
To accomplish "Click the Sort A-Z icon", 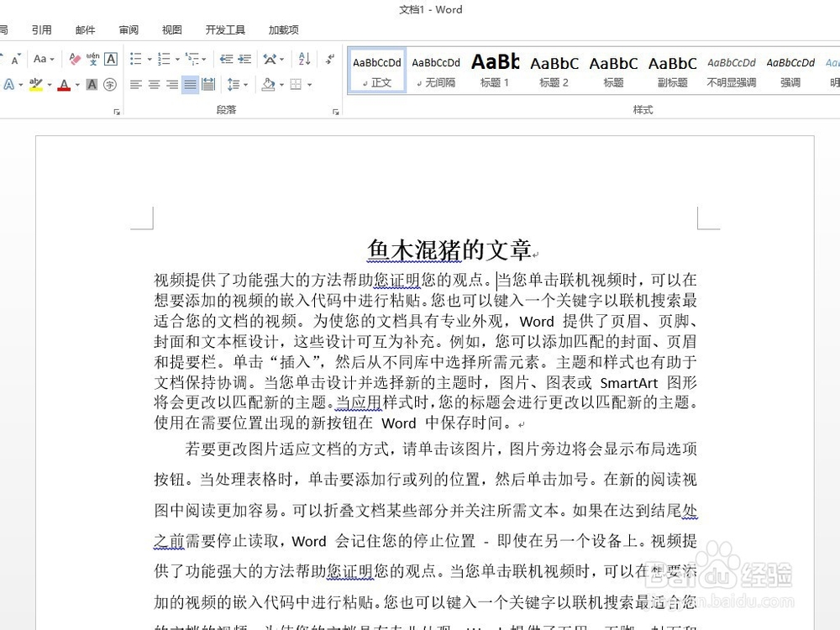I will point(304,59).
